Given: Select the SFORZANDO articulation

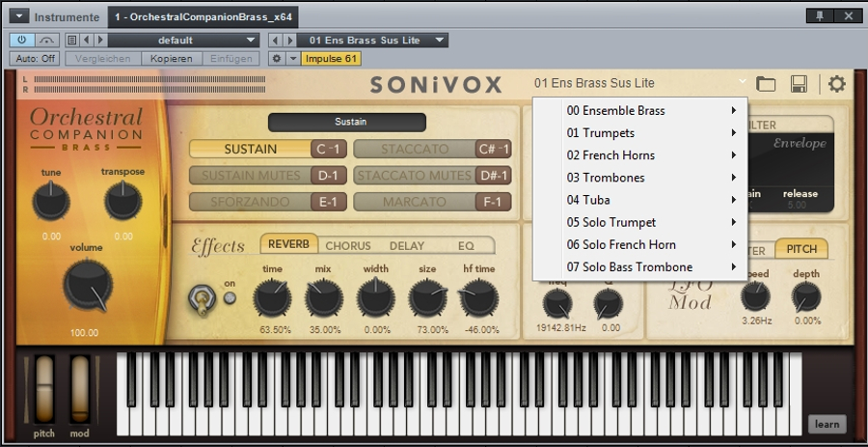Looking at the screenshot, I should (x=250, y=202).
